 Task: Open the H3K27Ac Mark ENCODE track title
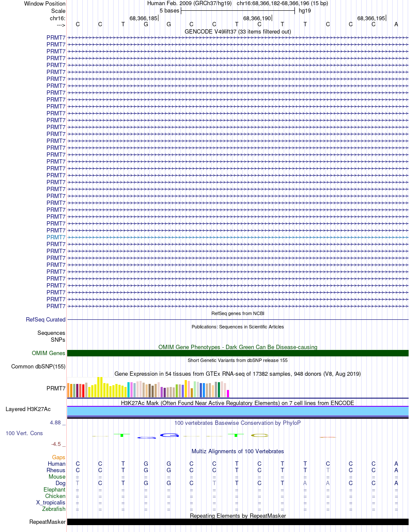point(238,403)
